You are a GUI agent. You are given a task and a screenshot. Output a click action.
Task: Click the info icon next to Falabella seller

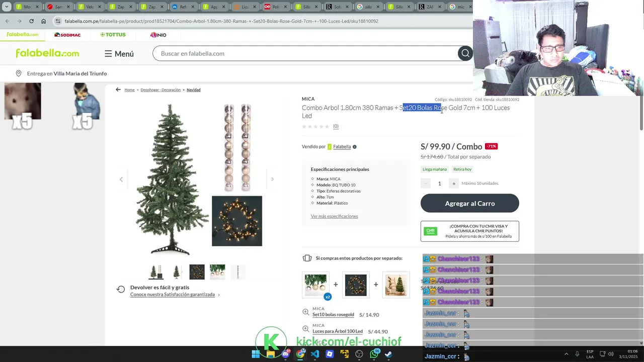pyautogui.click(x=355, y=147)
